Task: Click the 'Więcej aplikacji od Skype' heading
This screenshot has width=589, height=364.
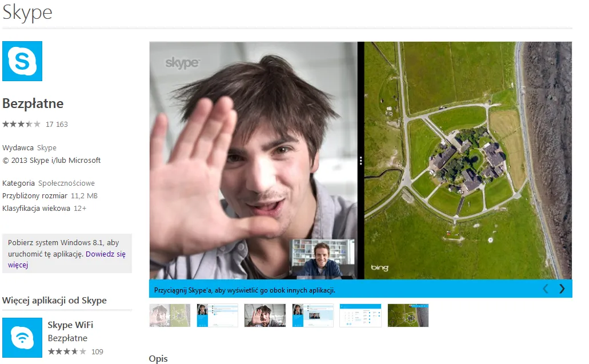Action: coord(54,300)
